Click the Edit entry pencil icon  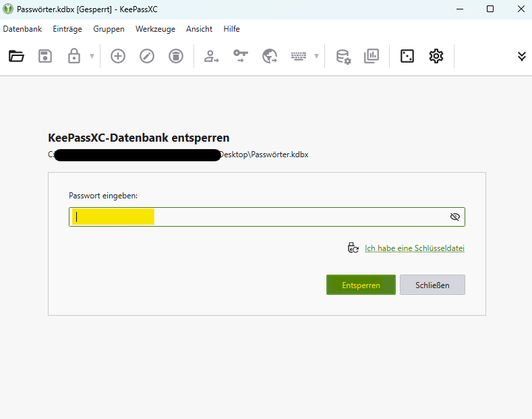(x=147, y=56)
